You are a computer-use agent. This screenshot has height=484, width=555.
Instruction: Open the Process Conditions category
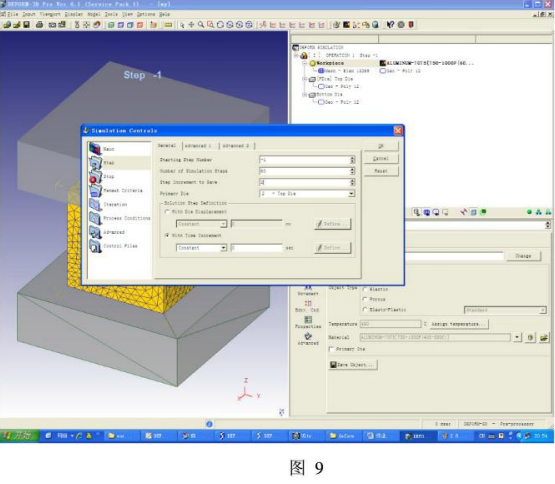119,218
